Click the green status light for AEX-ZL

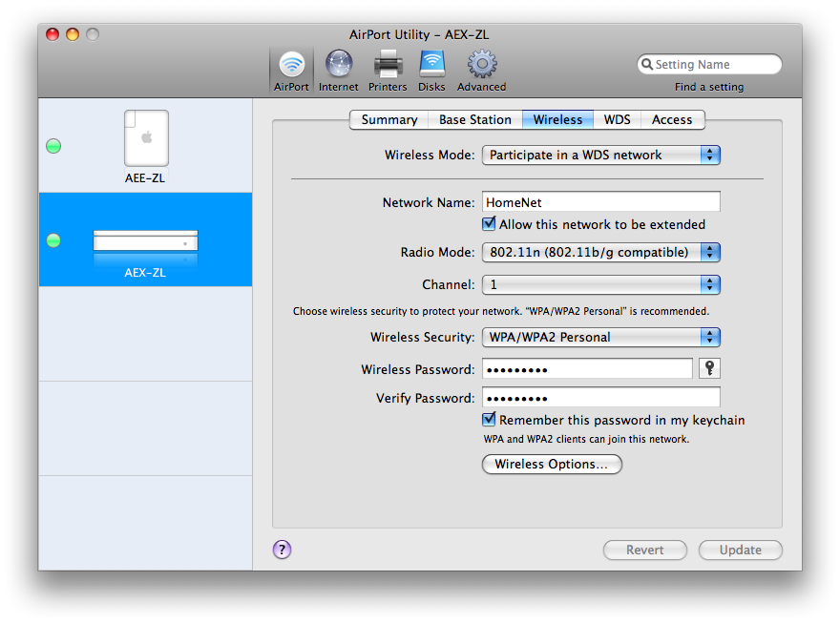[x=53, y=240]
